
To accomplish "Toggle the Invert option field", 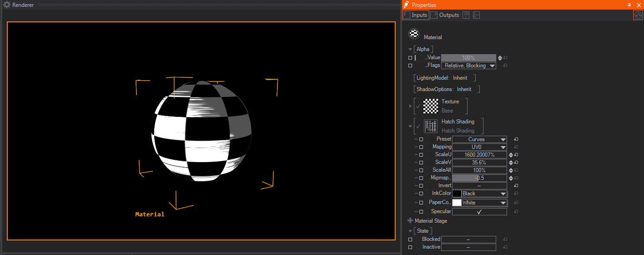I will 479,186.
